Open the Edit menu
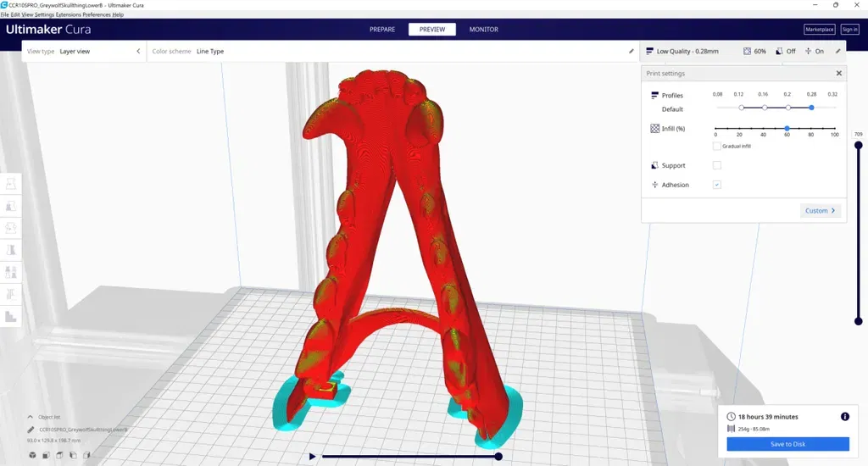 click(x=15, y=14)
